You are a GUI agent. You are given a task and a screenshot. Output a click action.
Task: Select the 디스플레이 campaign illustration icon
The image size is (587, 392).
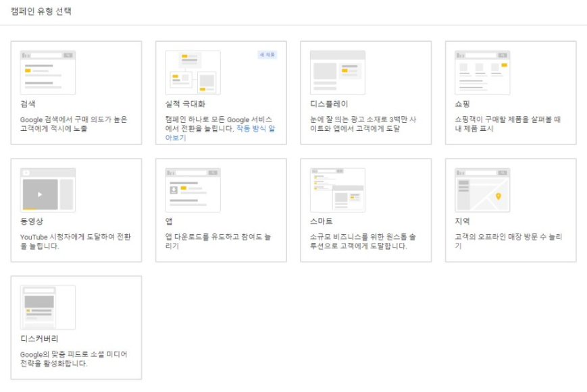[338, 73]
